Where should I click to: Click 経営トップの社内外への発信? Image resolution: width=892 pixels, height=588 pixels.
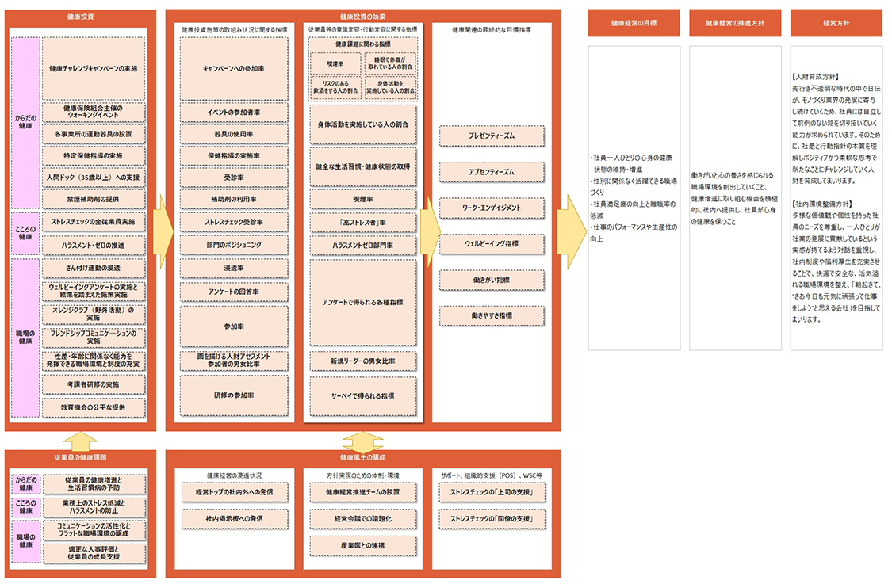(x=234, y=492)
